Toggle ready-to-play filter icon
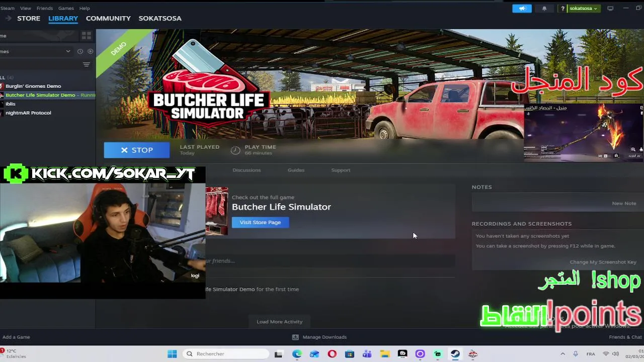Screen dimensions: 644x362 91,51
